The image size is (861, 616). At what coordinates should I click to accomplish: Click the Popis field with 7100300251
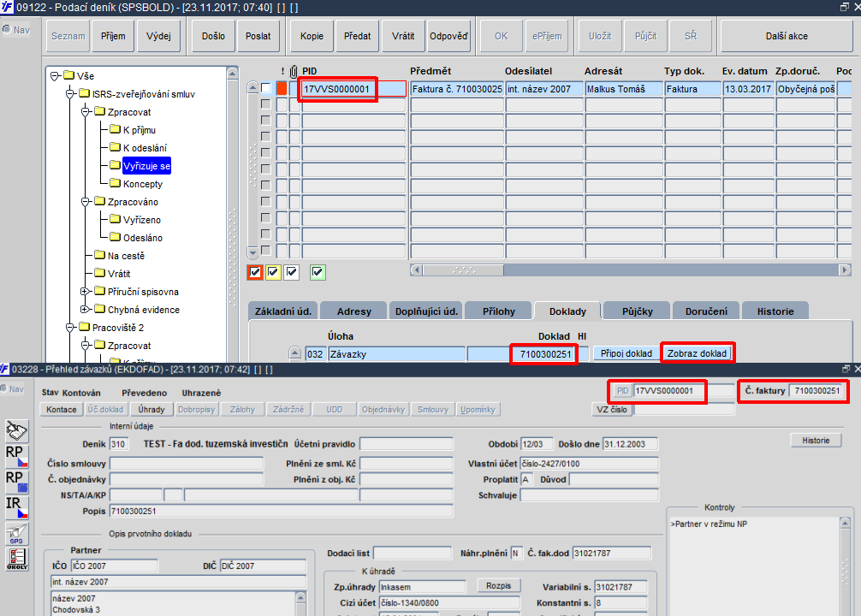point(281,511)
